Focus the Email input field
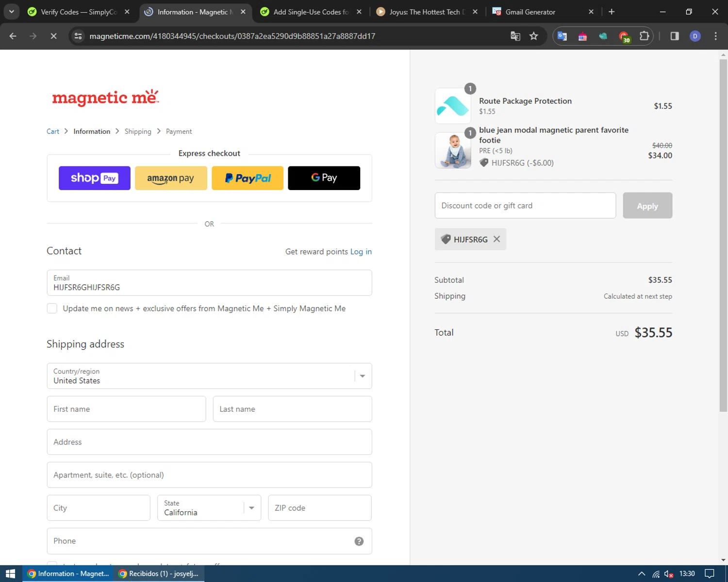Viewport: 728px width, 582px height. click(x=209, y=283)
